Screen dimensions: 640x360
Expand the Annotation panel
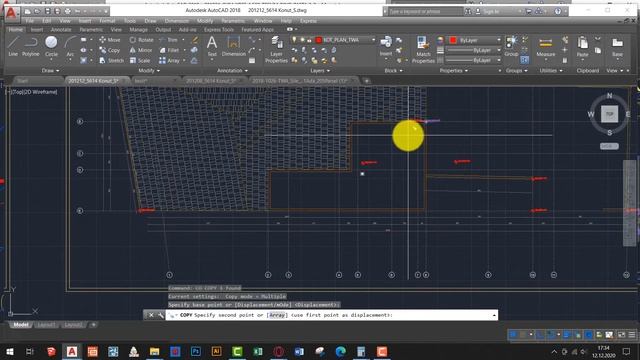(x=232, y=71)
